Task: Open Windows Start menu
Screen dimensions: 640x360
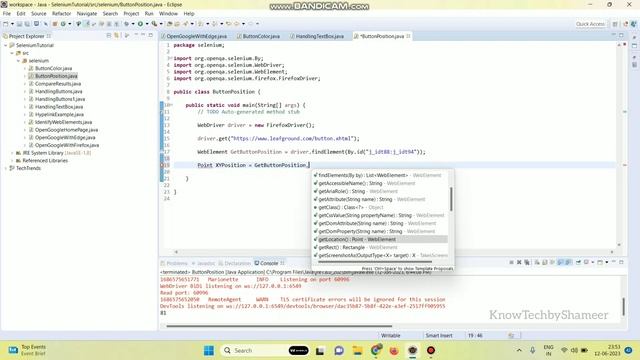Action: 209,351
